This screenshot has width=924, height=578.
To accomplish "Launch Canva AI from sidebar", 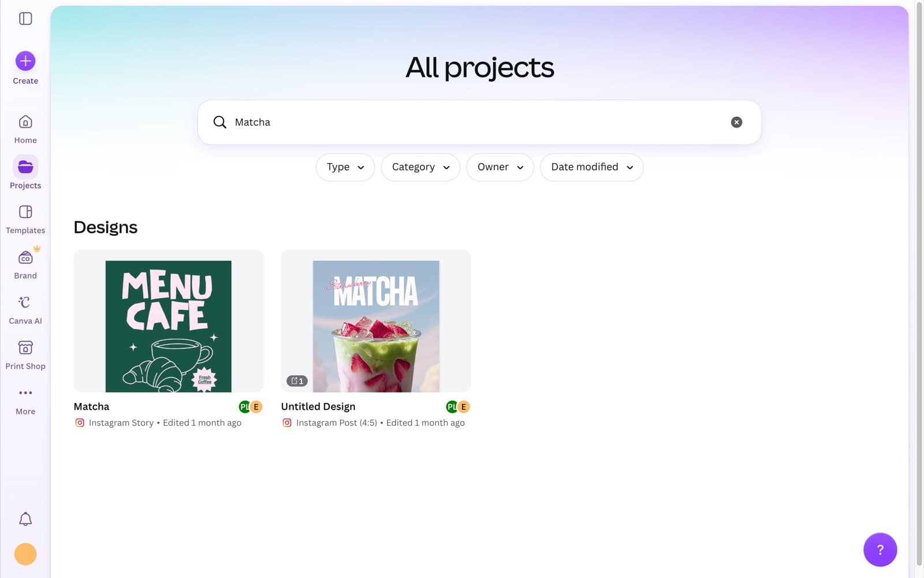I will [x=25, y=310].
